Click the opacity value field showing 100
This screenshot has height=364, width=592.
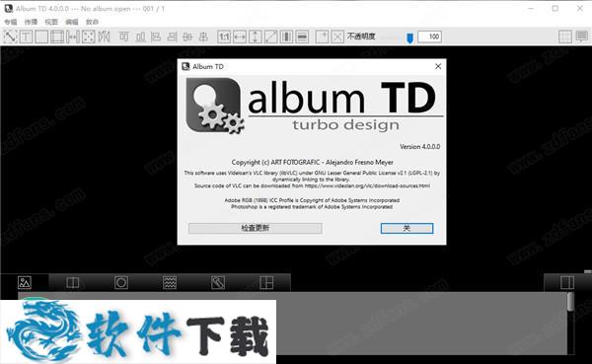[429, 36]
